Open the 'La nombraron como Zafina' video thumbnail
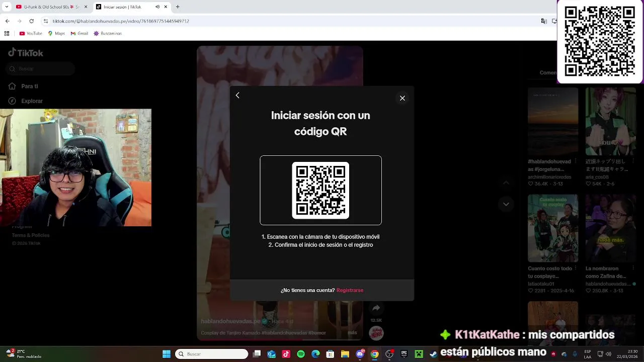The image size is (644, 362). [610, 228]
